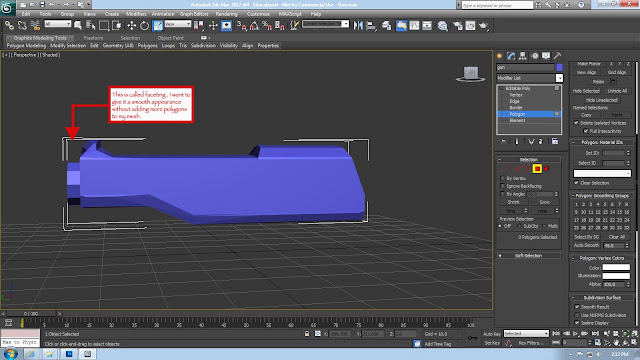Select Polygon sub-object selection icon

pyautogui.click(x=537, y=169)
